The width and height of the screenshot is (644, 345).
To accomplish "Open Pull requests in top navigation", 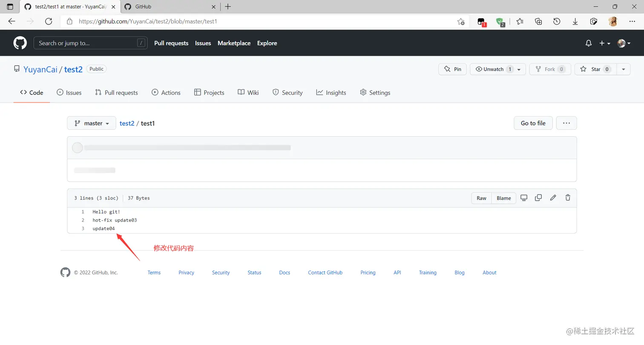I will tap(171, 43).
